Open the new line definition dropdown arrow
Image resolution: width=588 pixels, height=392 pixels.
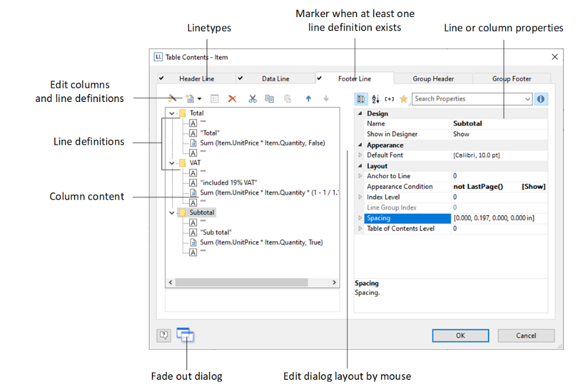pos(199,99)
